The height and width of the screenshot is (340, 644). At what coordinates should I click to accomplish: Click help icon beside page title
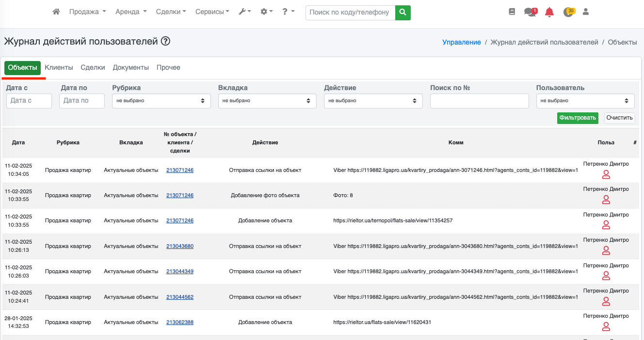tap(165, 42)
